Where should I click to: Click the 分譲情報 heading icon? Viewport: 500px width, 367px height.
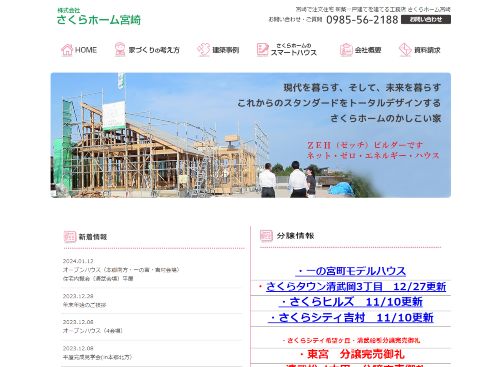tap(266, 235)
